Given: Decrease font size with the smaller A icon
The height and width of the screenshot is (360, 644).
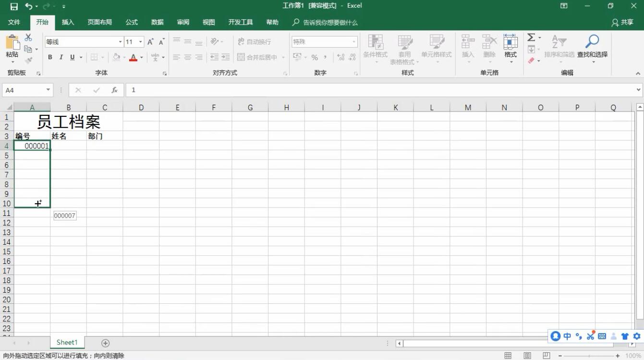Looking at the screenshot, I should point(162,42).
